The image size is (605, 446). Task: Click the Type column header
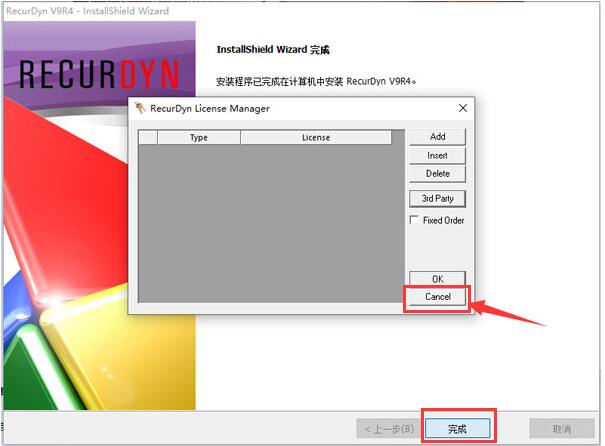(199, 137)
